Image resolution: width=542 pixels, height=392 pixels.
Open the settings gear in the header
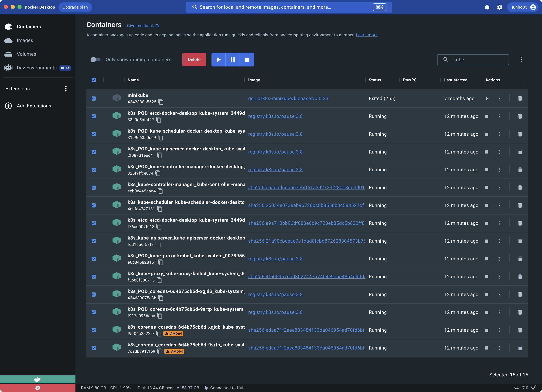pos(499,7)
